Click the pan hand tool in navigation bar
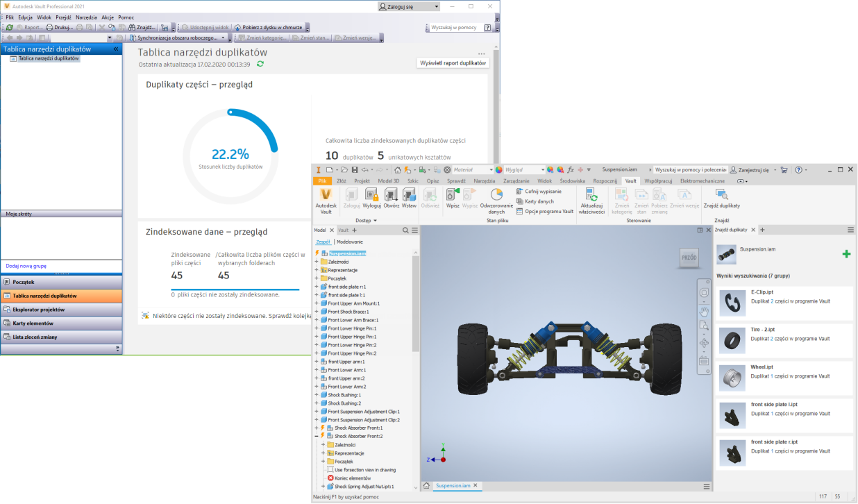 pyautogui.click(x=704, y=310)
